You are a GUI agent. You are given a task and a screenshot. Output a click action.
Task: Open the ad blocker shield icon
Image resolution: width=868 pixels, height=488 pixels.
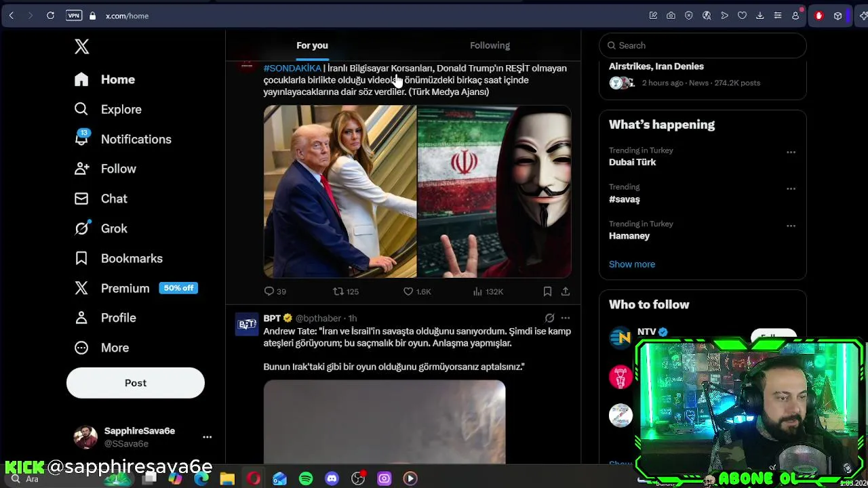689,16
